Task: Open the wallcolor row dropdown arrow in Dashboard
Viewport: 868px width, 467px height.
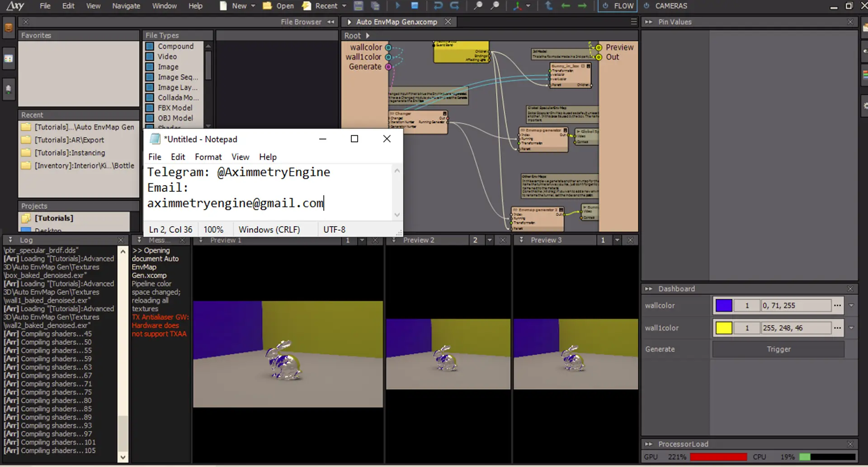Action: 851,305
